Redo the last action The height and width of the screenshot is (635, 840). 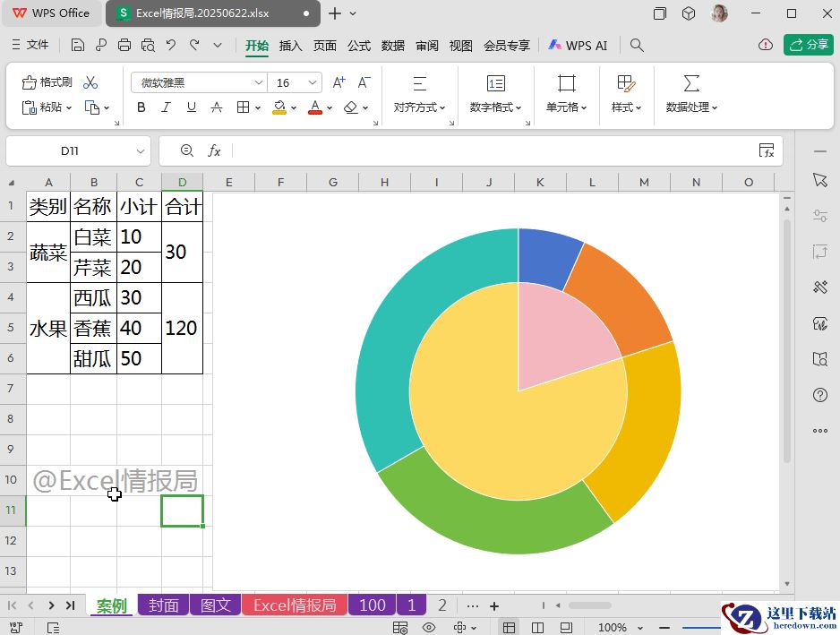tap(194, 45)
